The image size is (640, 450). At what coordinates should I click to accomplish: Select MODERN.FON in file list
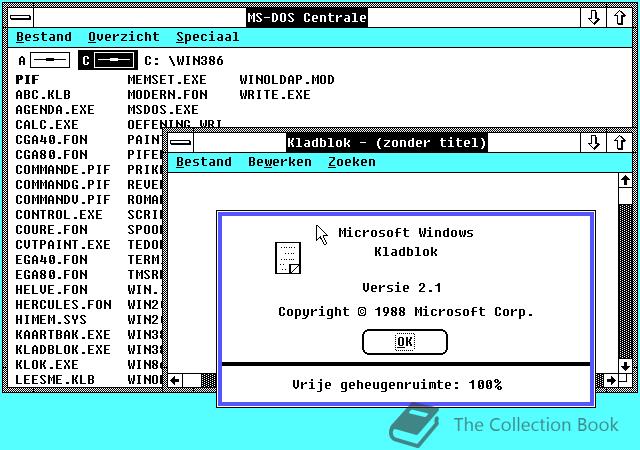(x=167, y=95)
